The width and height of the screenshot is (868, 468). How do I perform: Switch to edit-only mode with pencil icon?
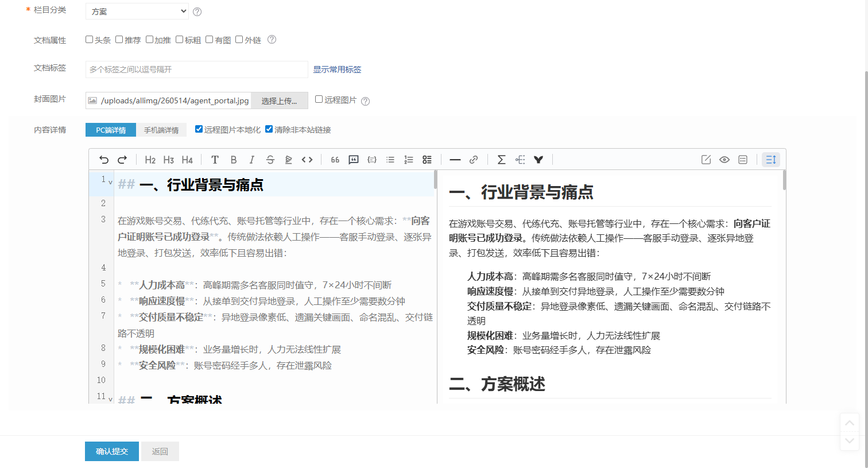click(706, 160)
